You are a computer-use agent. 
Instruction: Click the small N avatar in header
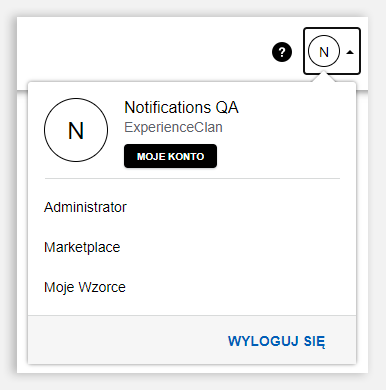[324, 52]
